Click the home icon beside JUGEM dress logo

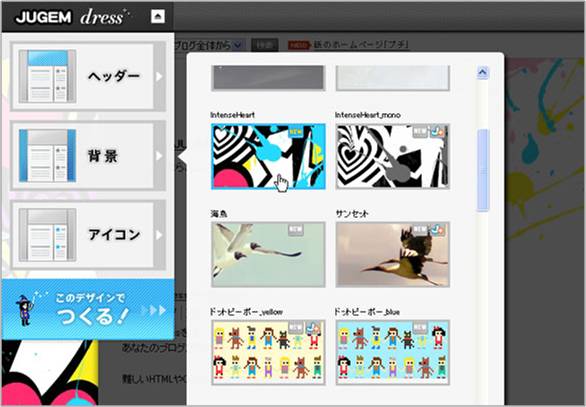158,16
